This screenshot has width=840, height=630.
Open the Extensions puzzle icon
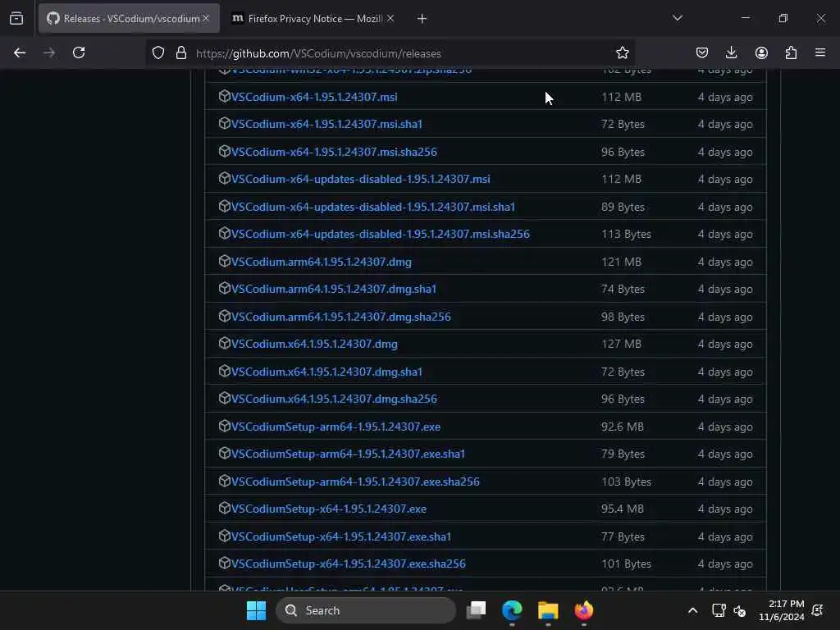(x=791, y=52)
